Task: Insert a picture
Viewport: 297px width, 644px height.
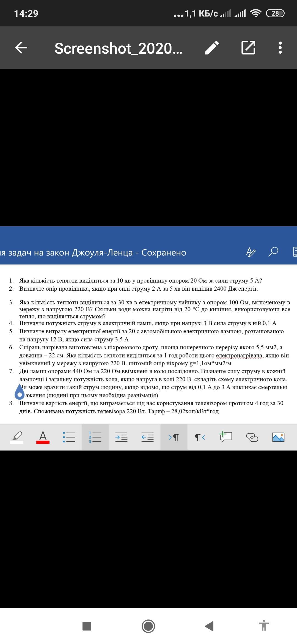Action: click(278, 437)
